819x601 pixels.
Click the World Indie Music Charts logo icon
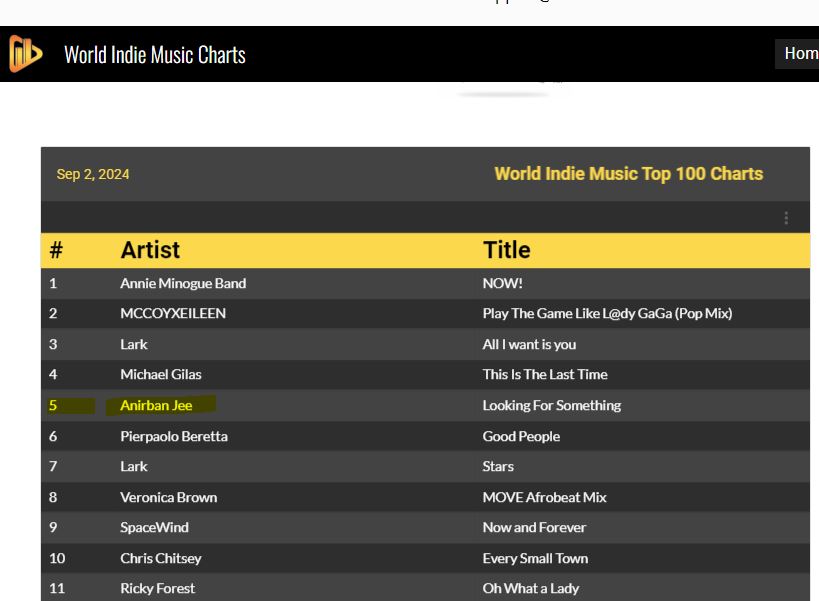click(25, 53)
